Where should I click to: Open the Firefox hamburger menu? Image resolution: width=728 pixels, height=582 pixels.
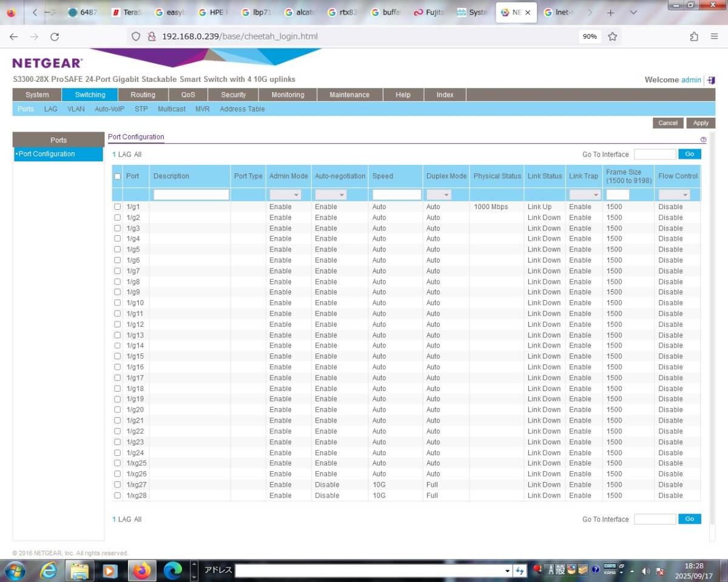(x=714, y=36)
